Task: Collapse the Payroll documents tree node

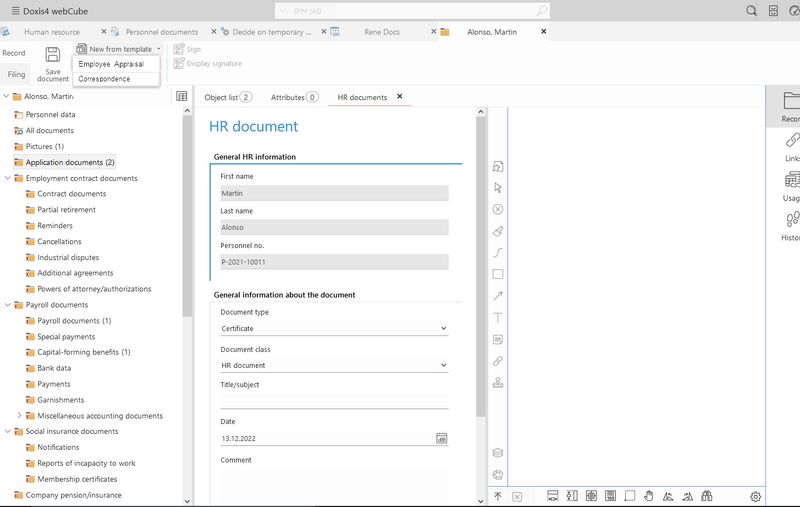Action: pyautogui.click(x=7, y=305)
